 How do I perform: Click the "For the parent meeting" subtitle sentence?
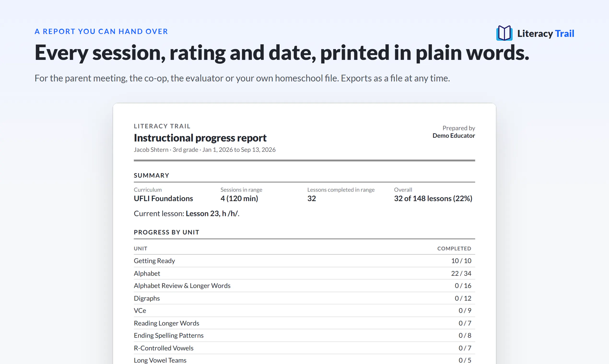[242, 78]
